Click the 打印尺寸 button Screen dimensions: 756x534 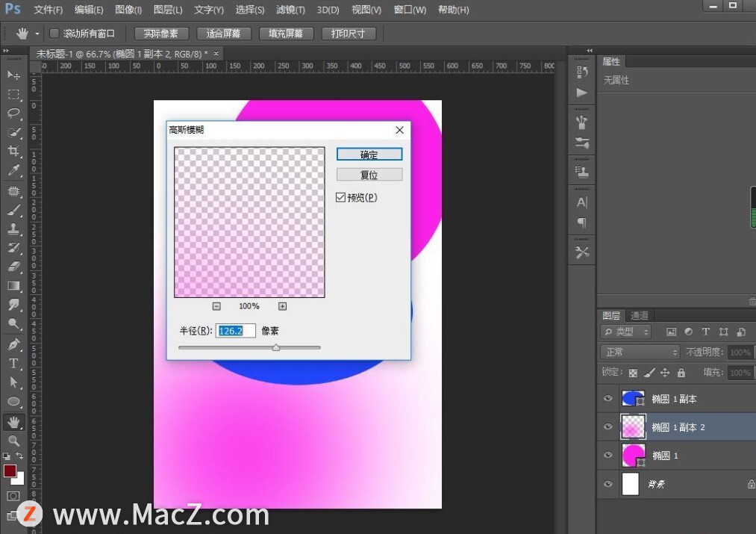[348, 34]
